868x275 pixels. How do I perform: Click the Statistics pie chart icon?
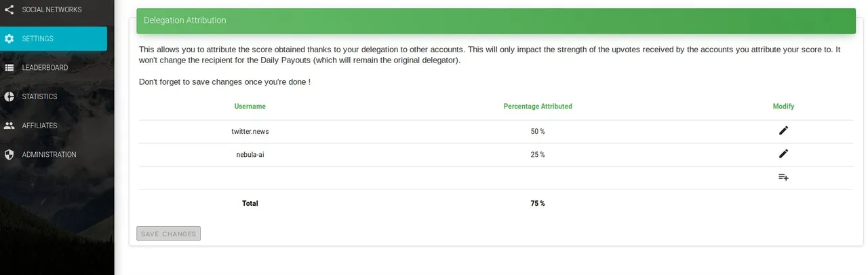[9, 96]
